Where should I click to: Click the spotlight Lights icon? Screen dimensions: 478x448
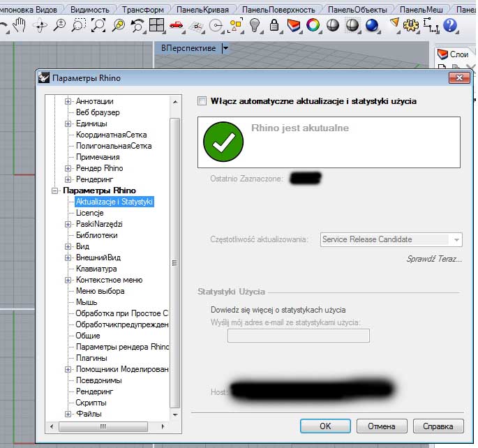[x=394, y=24]
